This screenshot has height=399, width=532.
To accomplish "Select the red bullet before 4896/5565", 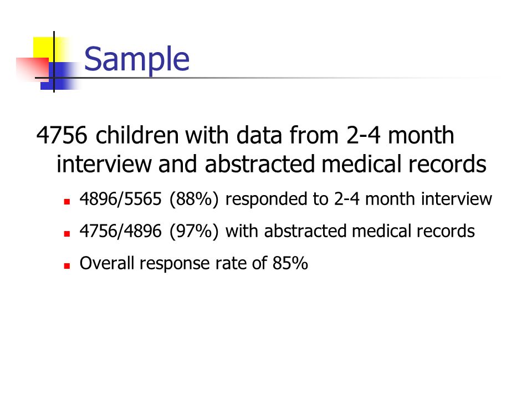I will pyautogui.click(x=67, y=202).
